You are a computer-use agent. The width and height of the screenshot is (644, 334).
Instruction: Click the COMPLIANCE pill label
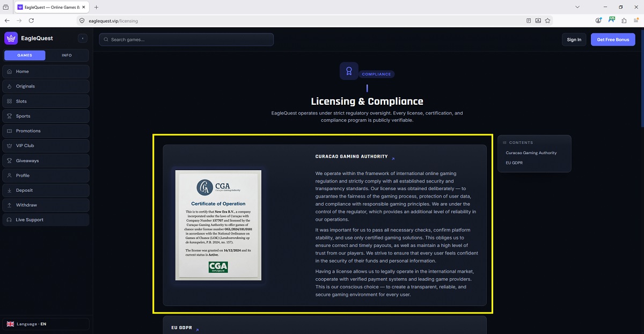click(376, 74)
